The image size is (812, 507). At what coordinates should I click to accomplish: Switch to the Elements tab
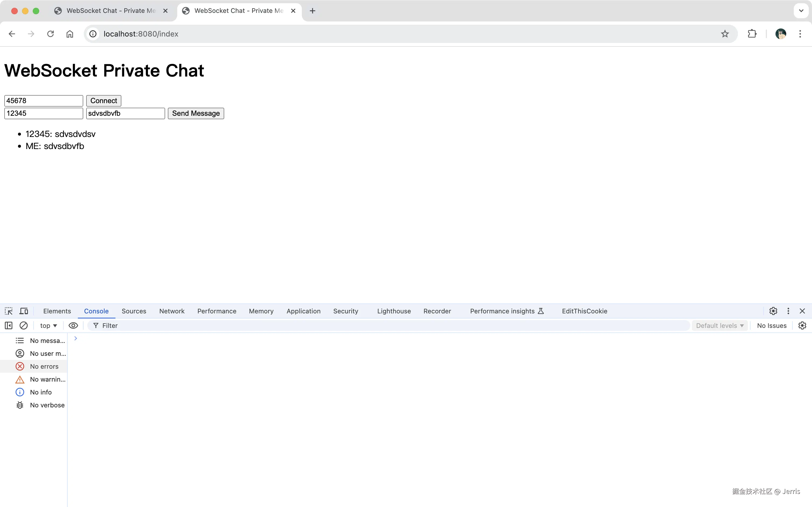coord(57,311)
